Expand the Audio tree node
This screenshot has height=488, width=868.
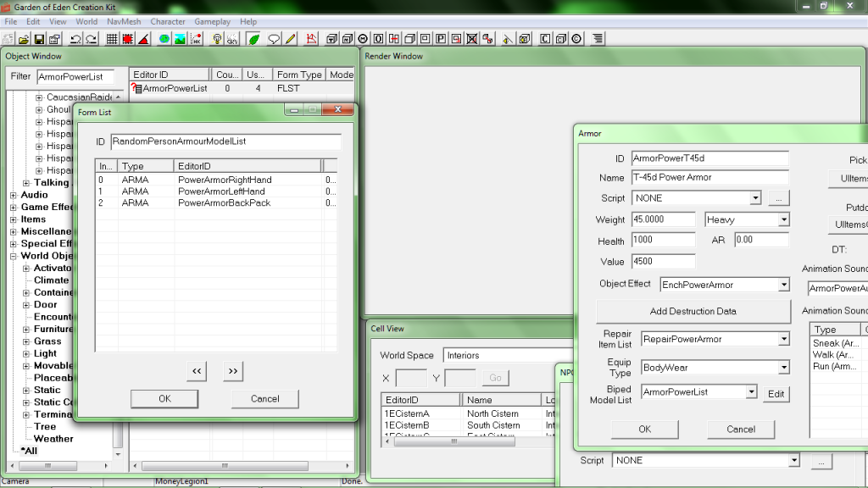(14, 196)
